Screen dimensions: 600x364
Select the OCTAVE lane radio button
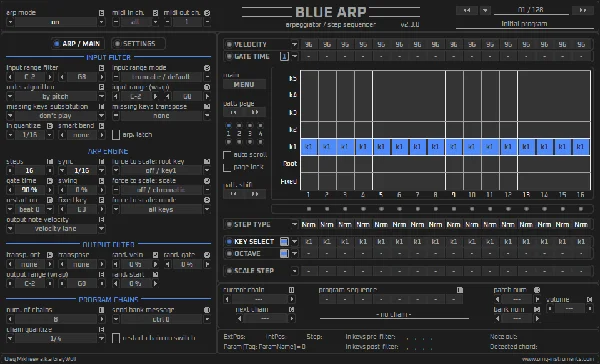click(229, 253)
